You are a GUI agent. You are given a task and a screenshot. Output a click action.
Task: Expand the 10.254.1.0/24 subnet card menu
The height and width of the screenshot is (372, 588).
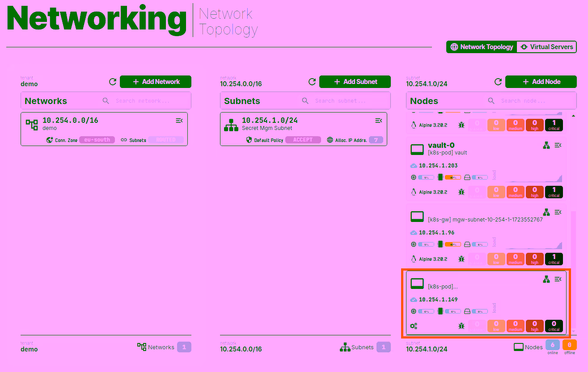pyautogui.click(x=379, y=120)
